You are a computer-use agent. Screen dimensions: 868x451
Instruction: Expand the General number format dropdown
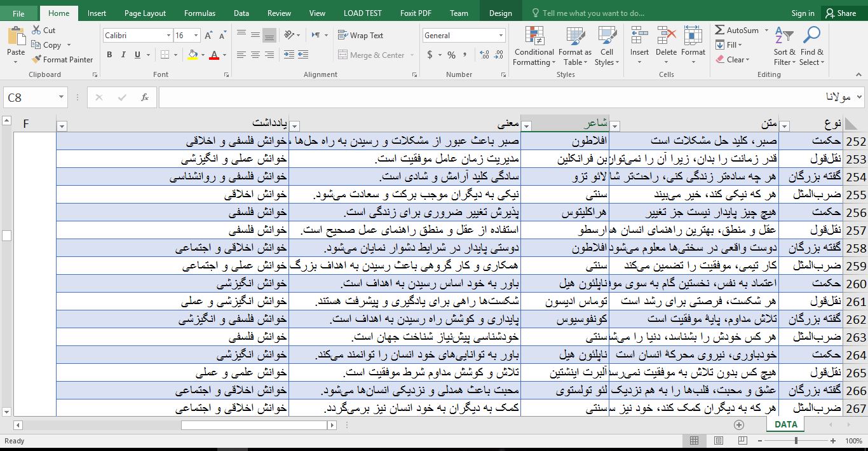[501, 36]
